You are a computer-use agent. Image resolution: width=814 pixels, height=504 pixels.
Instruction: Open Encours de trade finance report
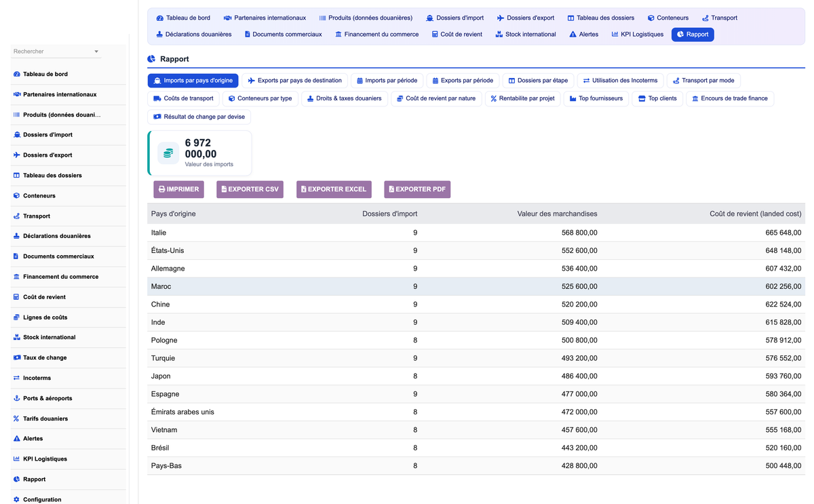[x=730, y=98]
